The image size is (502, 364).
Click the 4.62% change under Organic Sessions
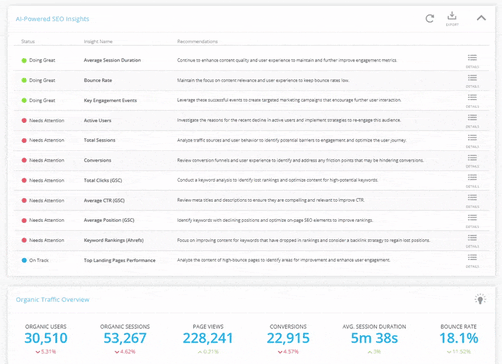pyautogui.click(x=125, y=352)
